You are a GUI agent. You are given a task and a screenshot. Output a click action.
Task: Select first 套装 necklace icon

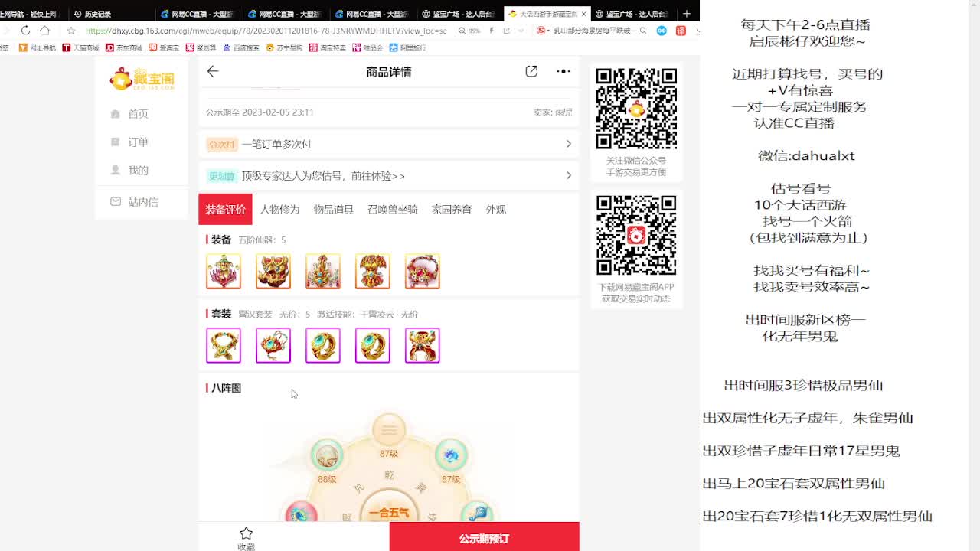[224, 345]
